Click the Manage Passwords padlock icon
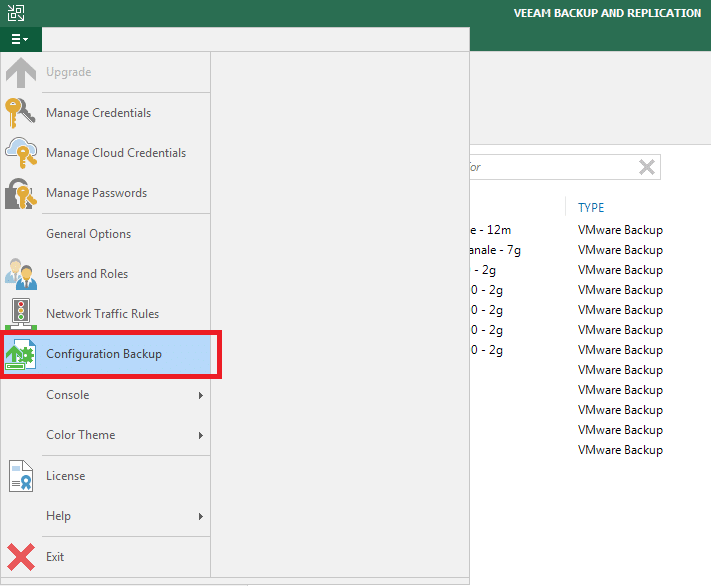 21,193
